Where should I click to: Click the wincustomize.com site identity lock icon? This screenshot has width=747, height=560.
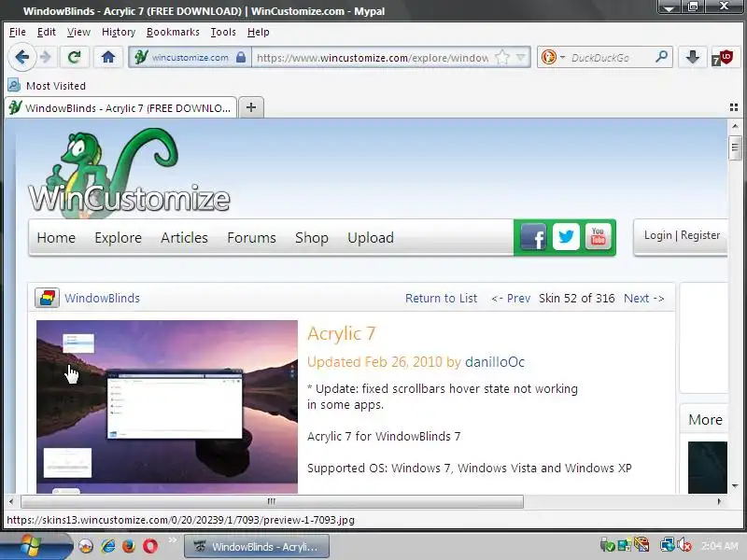tap(241, 58)
